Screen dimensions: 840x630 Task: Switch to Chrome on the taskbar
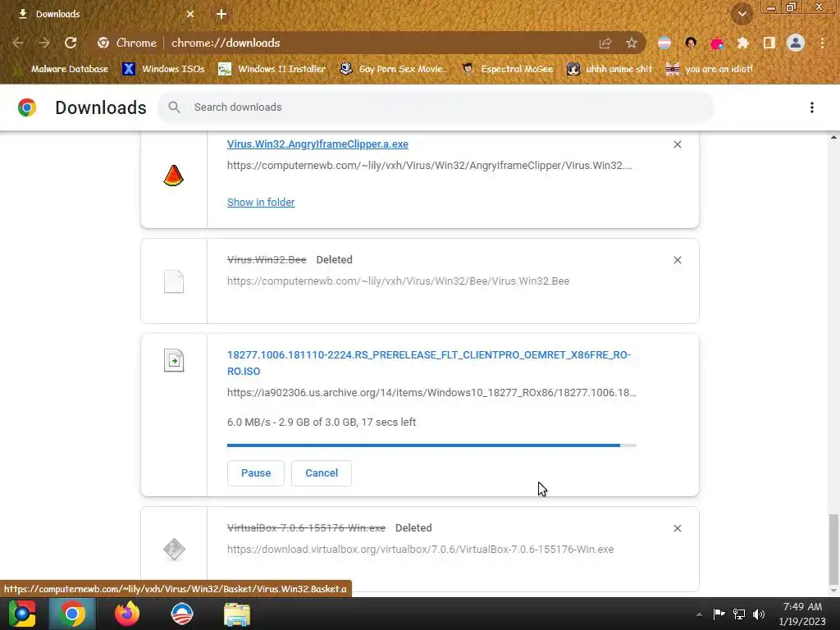[72, 614]
